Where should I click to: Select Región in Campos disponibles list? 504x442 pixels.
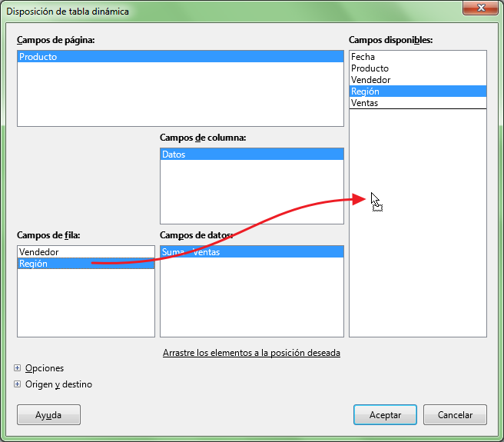[366, 91]
